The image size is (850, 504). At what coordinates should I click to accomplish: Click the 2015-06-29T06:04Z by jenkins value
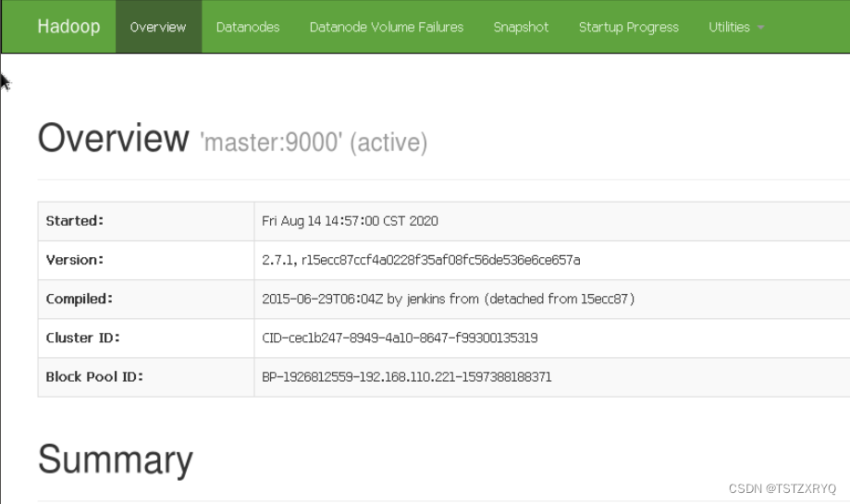point(449,299)
